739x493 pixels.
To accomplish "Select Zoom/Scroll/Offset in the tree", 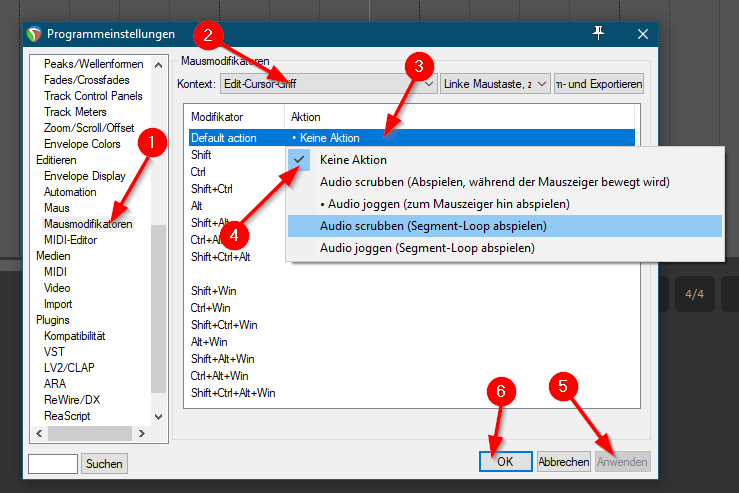I will click(x=89, y=128).
